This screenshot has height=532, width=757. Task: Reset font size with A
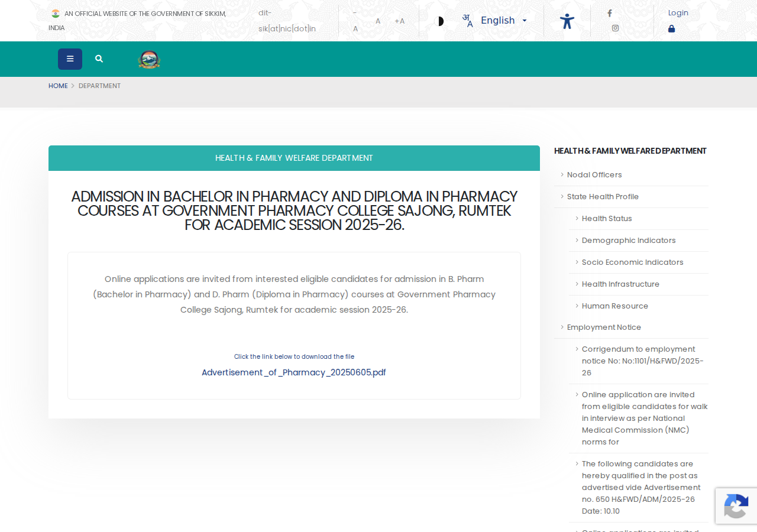pos(378,21)
